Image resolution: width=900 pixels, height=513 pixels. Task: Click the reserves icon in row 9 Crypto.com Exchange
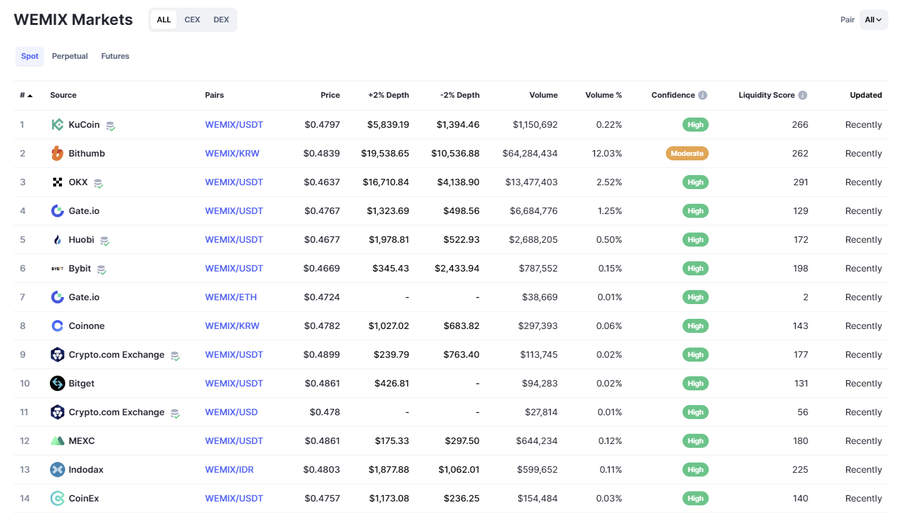[175, 356]
